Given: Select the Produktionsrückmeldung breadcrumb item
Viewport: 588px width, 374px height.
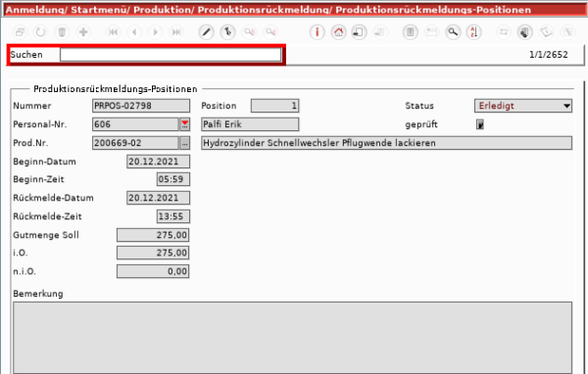Looking at the screenshot, I should [x=264, y=10].
